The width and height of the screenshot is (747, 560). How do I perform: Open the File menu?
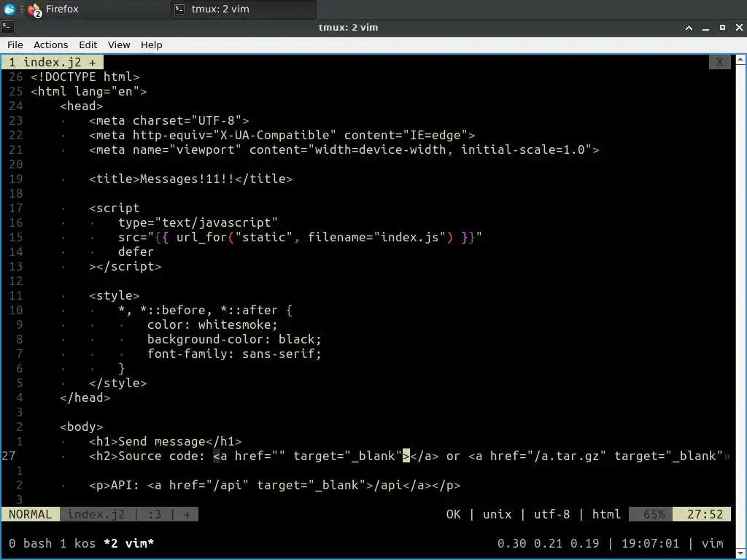tap(15, 44)
